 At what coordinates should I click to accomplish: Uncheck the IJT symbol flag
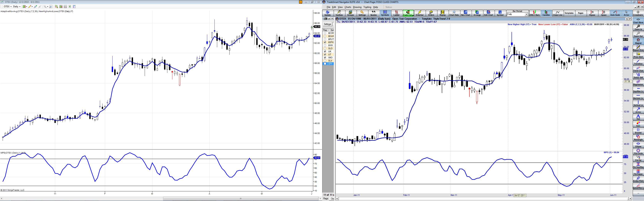325,54
